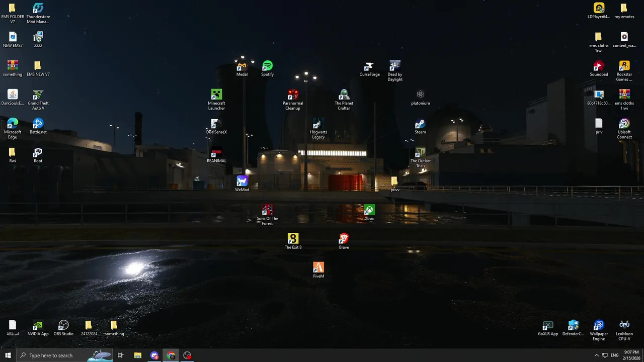Select the GoXLR App icon
The height and width of the screenshot is (362, 644).
[x=548, y=328]
